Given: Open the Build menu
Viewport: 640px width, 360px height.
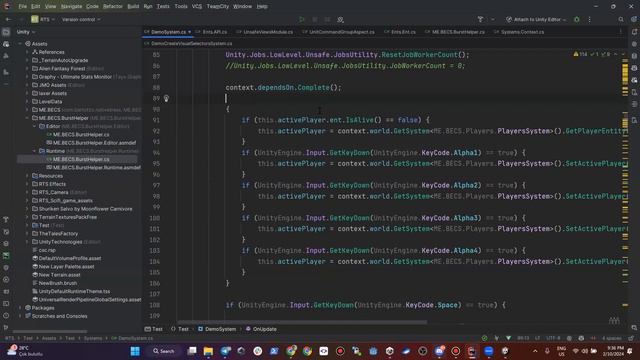Looking at the screenshot, I should click(133, 7).
